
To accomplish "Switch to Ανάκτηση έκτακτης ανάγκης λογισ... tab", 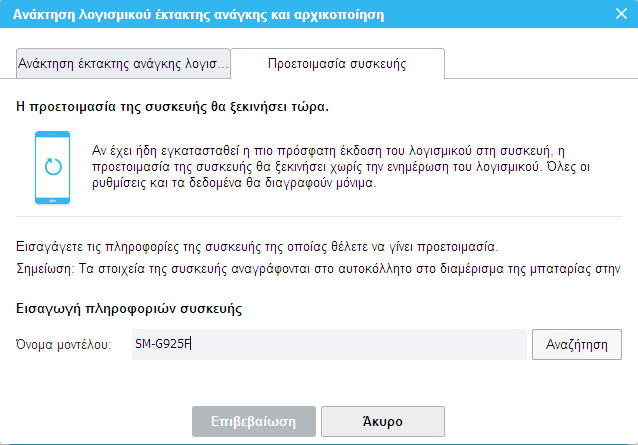I will tap(123, 63).
